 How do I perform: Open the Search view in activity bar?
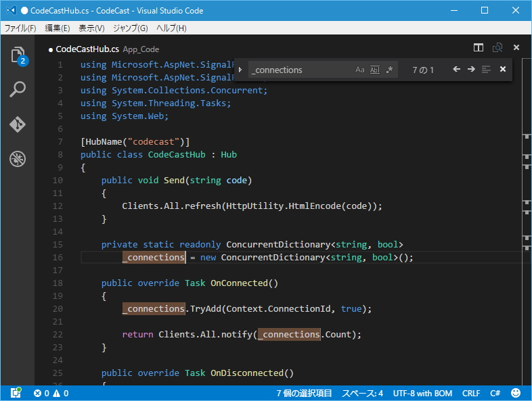point(18,89)
